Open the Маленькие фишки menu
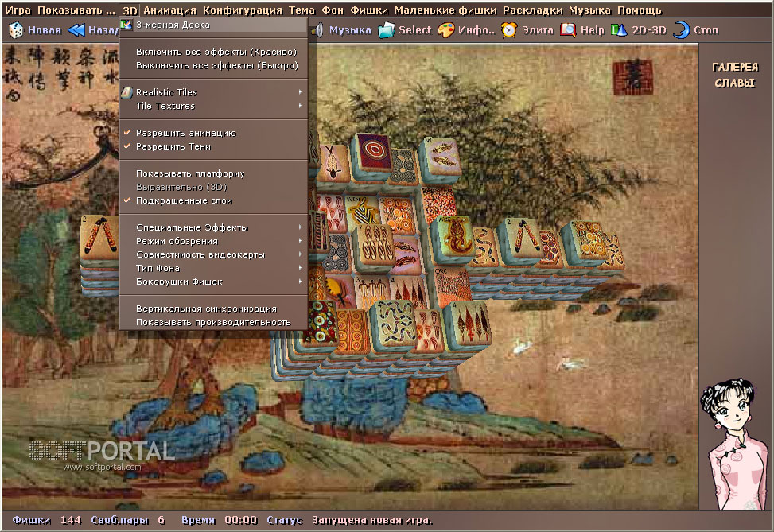Screen dimensions: 774x532 pyautogui.click(x=445, y=10)
